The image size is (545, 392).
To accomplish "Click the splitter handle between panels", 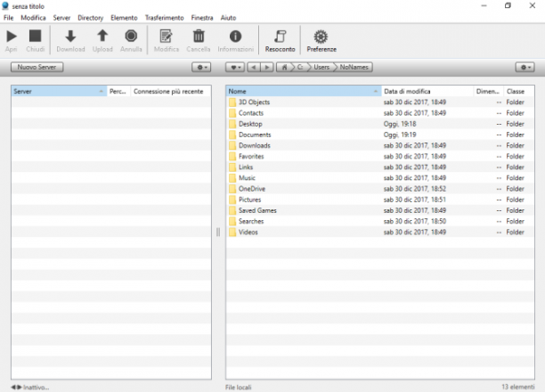I will [x=218, y=232].
